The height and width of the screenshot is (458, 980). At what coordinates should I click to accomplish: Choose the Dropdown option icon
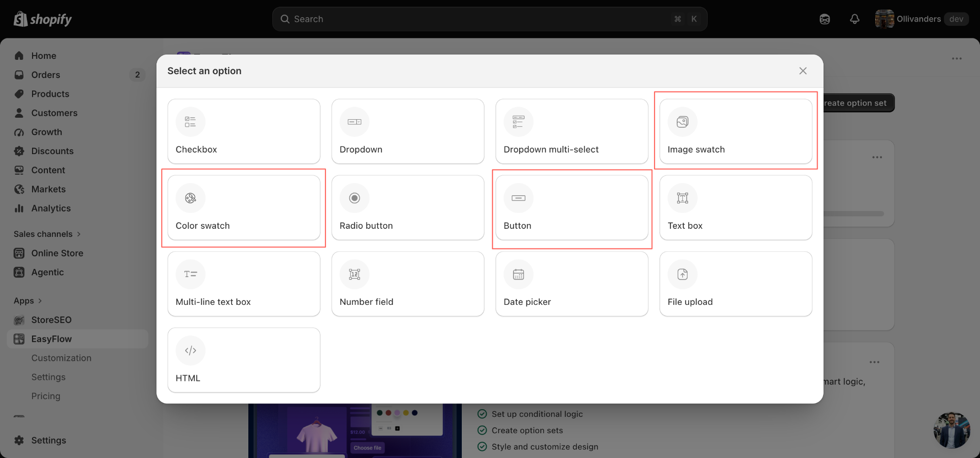point(355,122)
